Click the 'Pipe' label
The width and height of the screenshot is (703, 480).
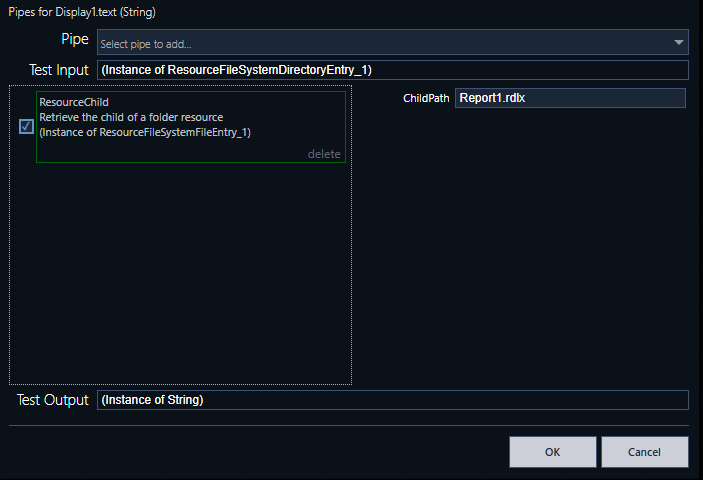(76, 41)
